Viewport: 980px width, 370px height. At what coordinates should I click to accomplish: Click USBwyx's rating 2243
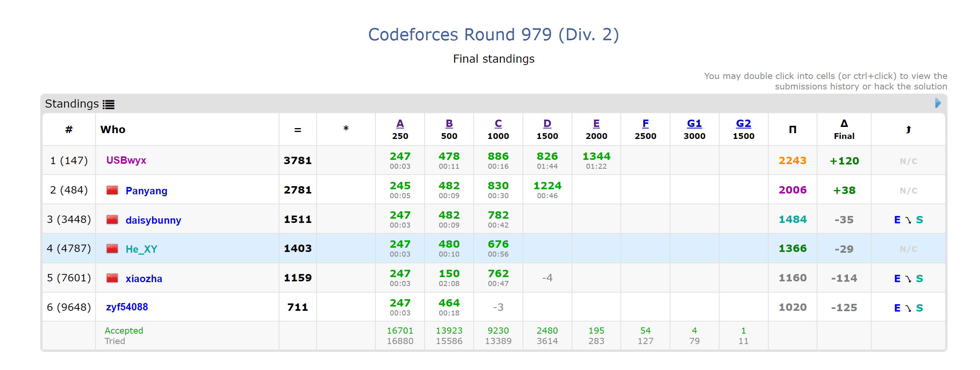pos(792,161)
